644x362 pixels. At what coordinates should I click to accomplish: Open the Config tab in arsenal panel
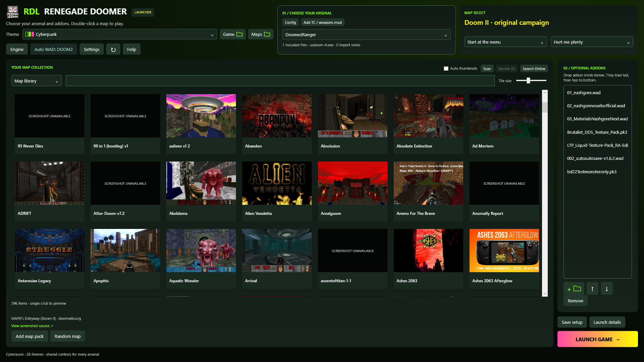click(290, 22)
